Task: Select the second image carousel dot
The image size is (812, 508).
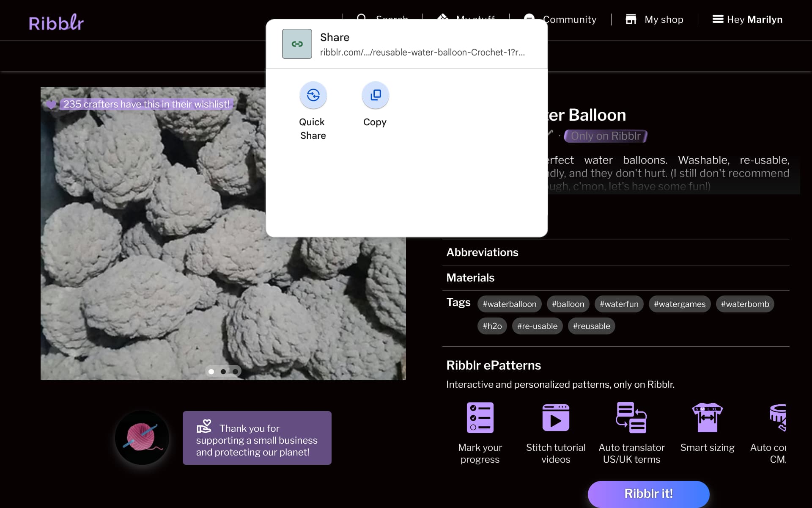Action: 223,372
